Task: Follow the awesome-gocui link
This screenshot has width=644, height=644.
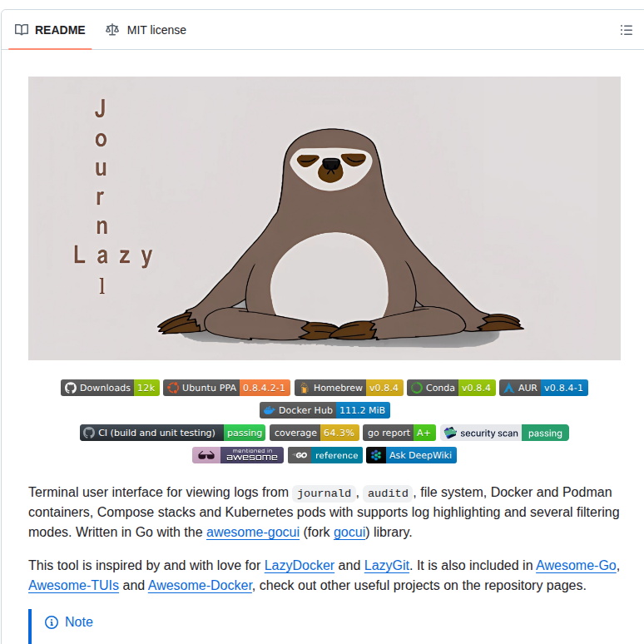Action: pyautogui.click(x=253, y=532)
